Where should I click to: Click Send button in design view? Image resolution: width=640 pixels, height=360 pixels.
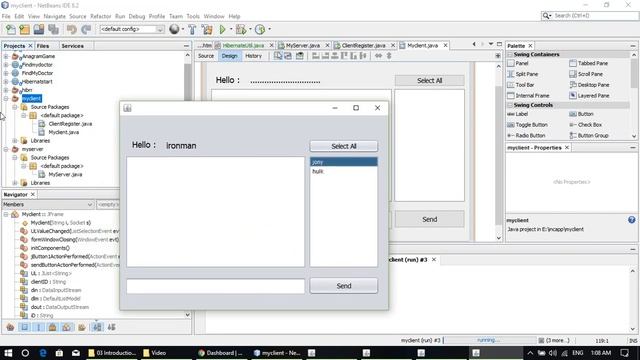point(429,219)
